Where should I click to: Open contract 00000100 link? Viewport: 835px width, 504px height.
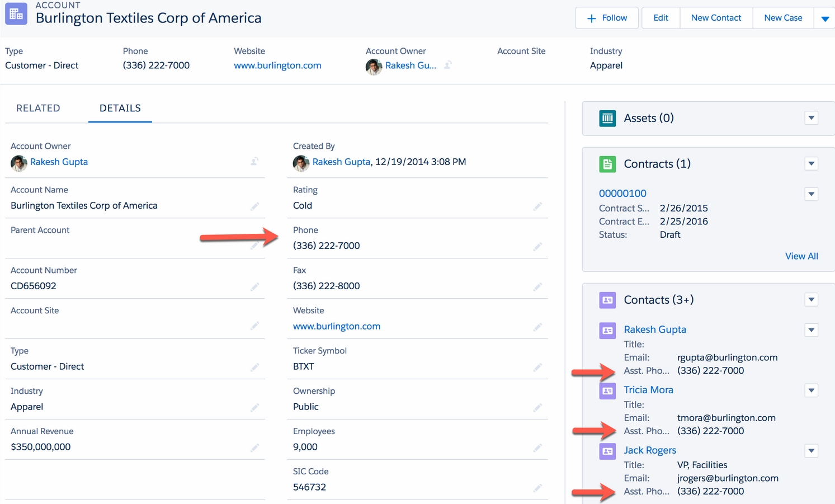tap(622, 194)
